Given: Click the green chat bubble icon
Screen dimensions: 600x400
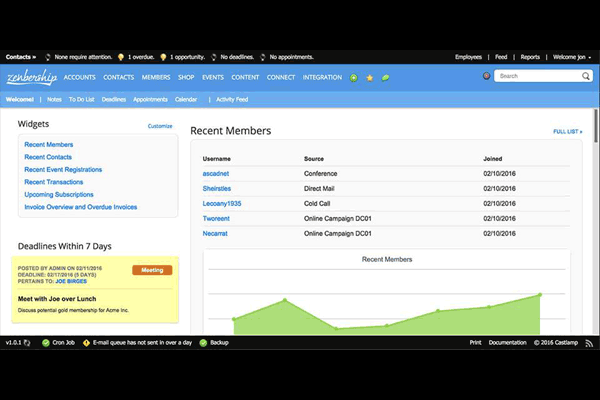Looking at the screenshot, I should (386, 77).
